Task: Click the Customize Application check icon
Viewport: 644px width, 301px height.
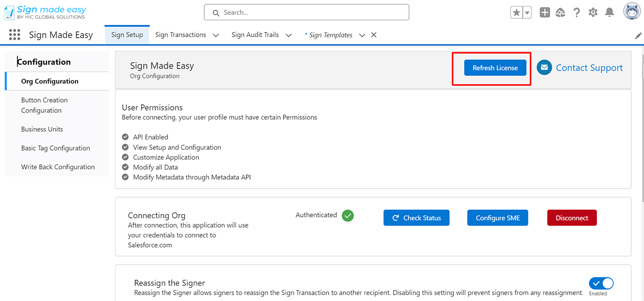Action: pos(125,157)
